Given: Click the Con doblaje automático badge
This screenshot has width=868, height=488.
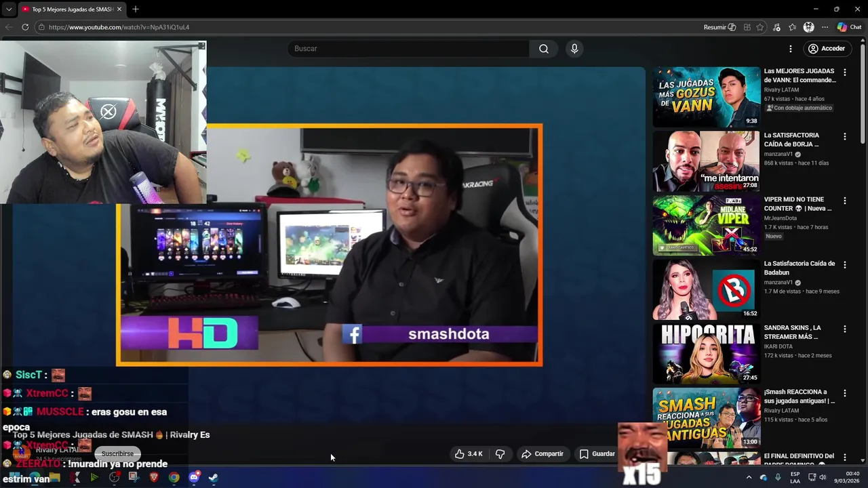Looking at the screenshot, I should click(799, 108).
